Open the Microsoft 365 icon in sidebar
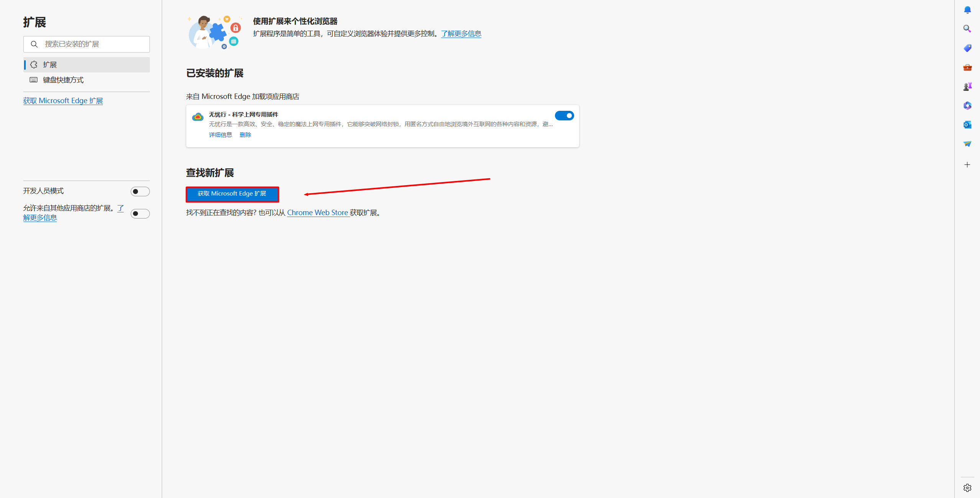Viewport: 980px width, 498px height. tap(967, 105)
